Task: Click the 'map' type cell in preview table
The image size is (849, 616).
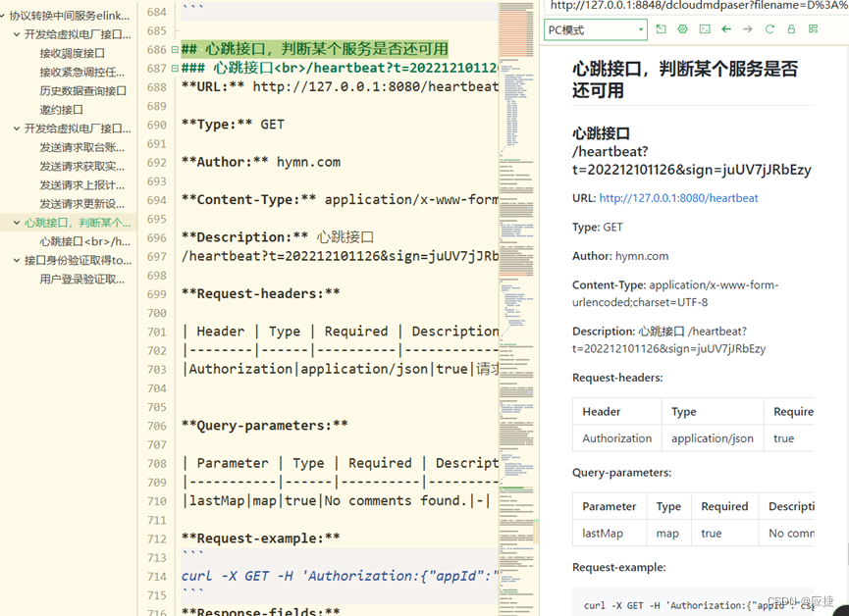Action: click(x=668, y=534)
